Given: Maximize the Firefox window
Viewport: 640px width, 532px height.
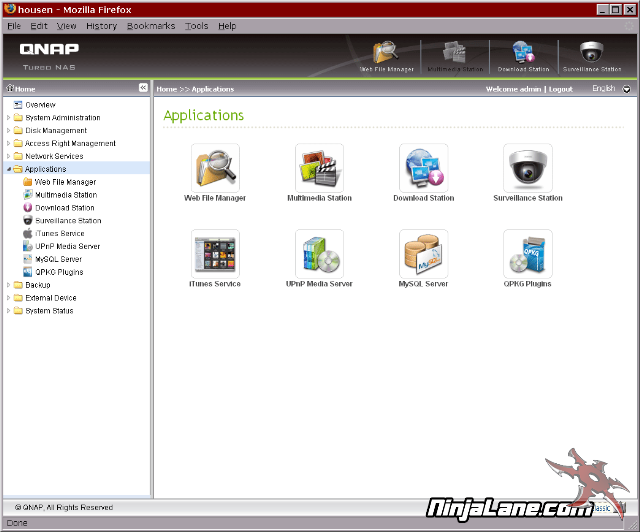Looking at the screenshot, I should (x=616, y=9).
